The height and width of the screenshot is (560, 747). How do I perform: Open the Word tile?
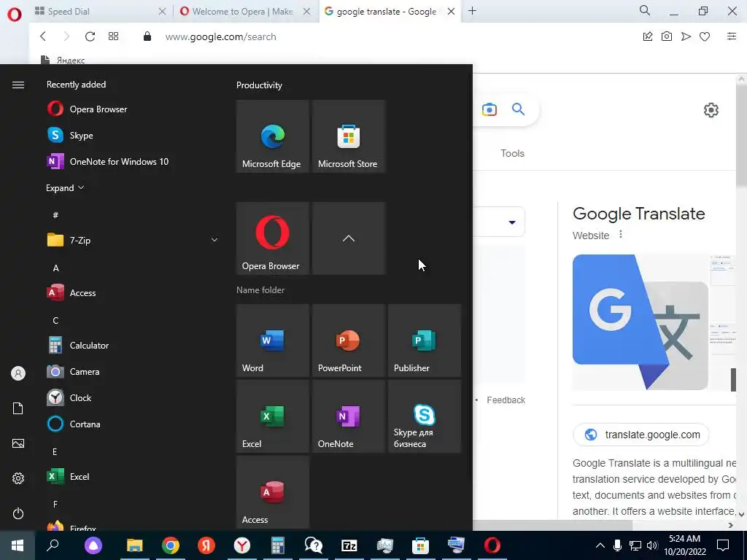273,341
